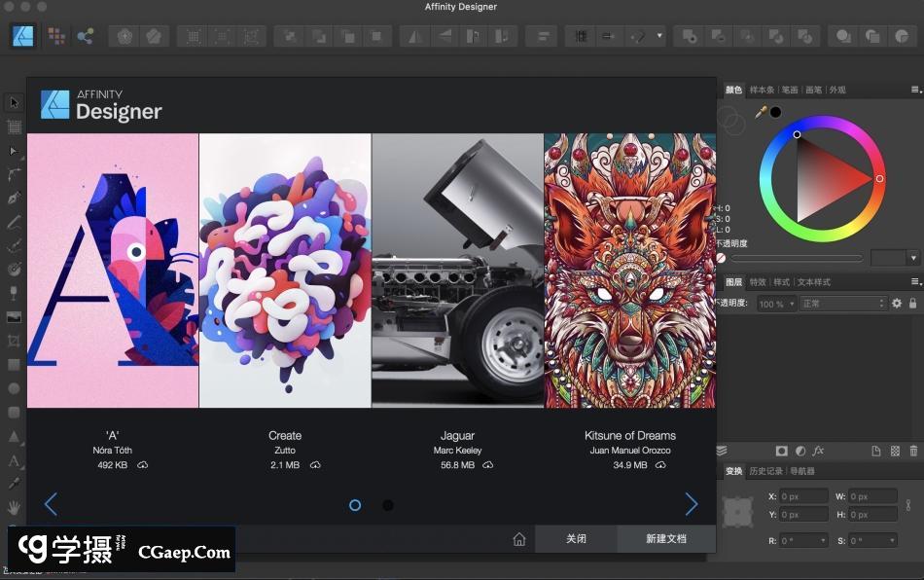Toggle the layer lock in Layers panel

[911, 305]
